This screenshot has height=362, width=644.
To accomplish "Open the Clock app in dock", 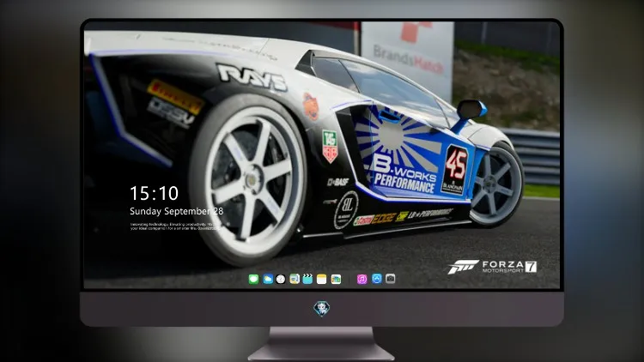I will [281, 279].
